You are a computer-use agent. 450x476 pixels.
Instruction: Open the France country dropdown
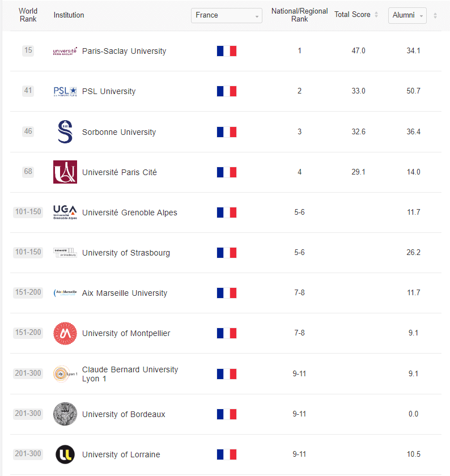pos(227,15)
